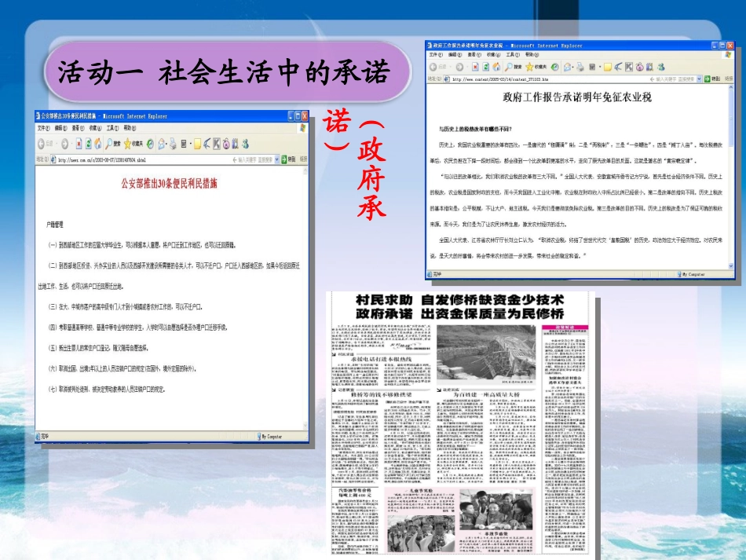
Task: Click Messenger icon in 政府工作报告 IE toolbar
Action: 661,68
